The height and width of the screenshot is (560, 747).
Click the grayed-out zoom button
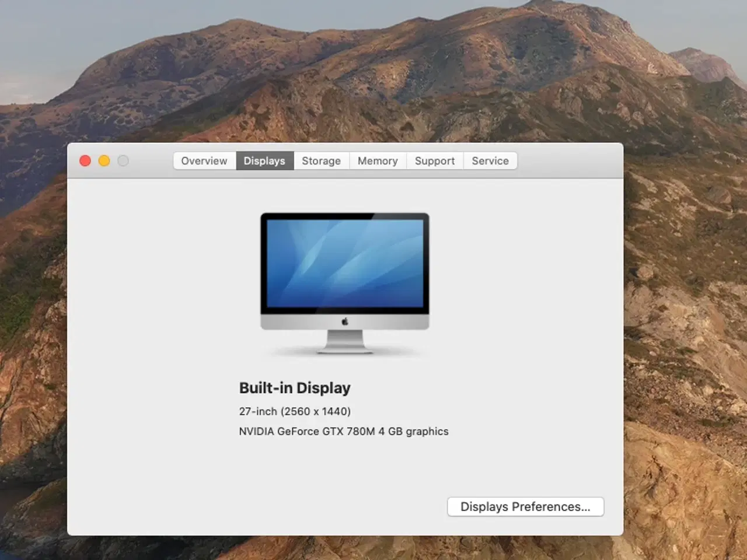tap(123, 160)
